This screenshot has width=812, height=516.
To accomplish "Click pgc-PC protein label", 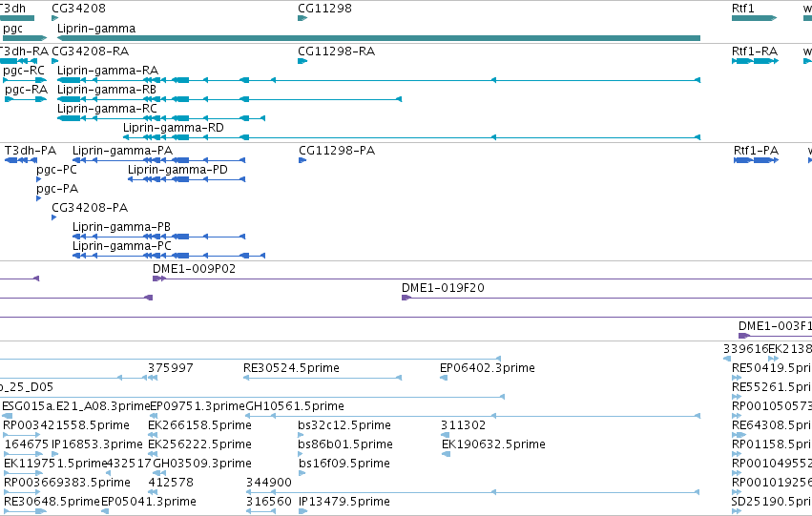I will [56, 170].
